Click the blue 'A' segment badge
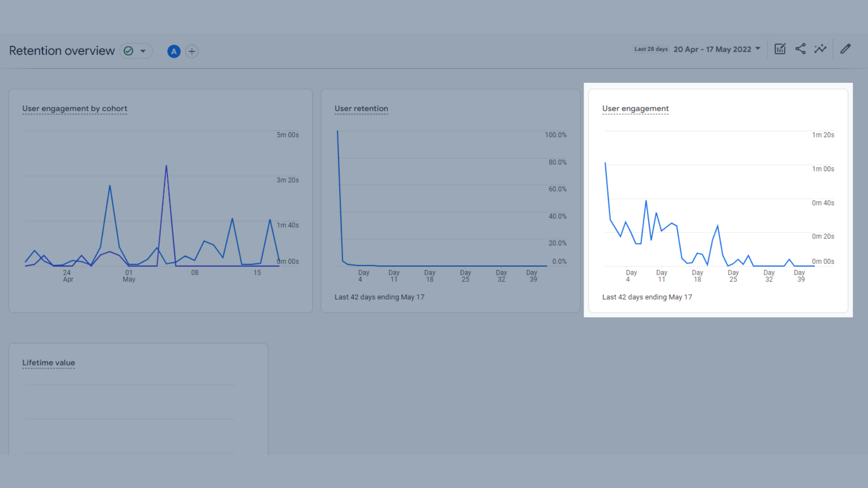Screen dimensions: 868x488 174,52
